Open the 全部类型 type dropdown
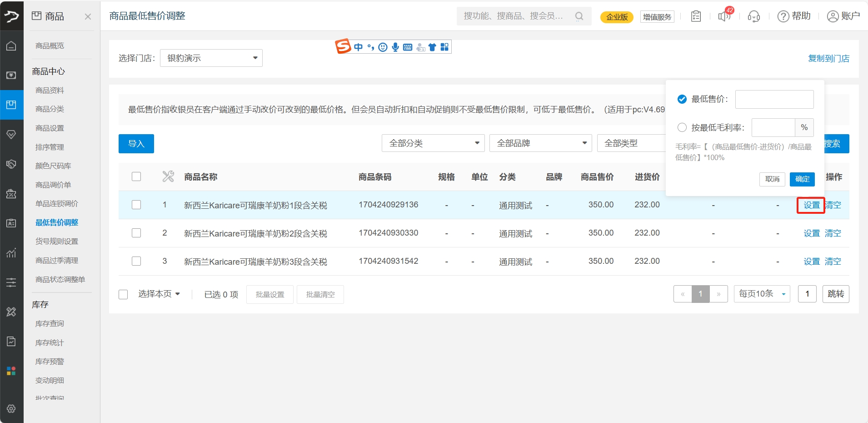The height and width of the screenshot is (423, 868). (632, 143)
